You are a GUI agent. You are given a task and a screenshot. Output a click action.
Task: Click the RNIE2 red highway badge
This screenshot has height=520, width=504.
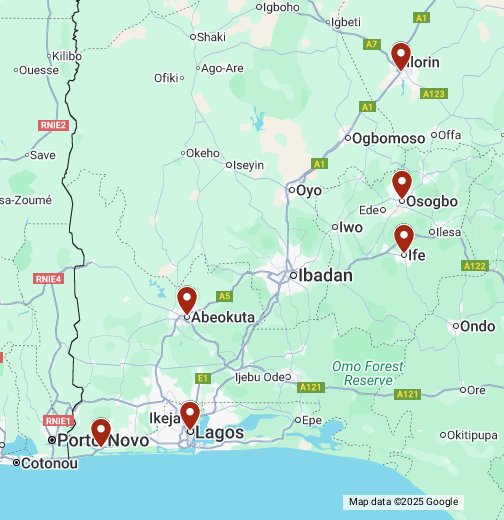(x=53, y=125)
